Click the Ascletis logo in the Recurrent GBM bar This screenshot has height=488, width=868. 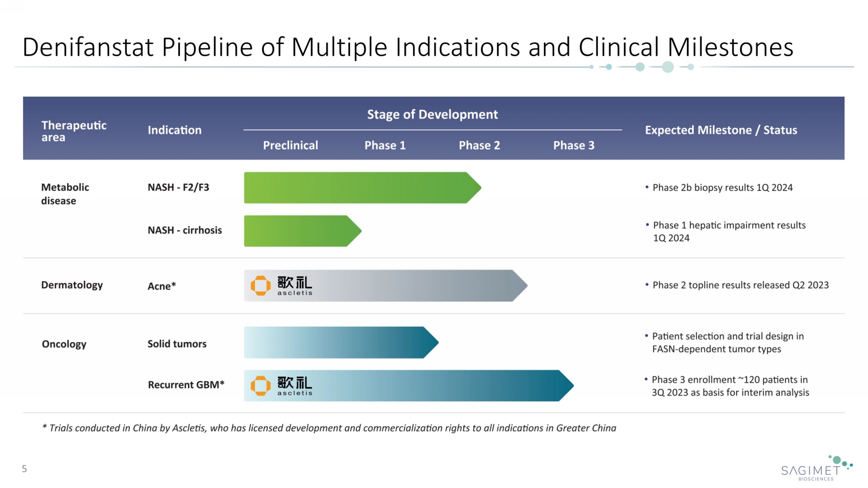[x=282, y=386]
